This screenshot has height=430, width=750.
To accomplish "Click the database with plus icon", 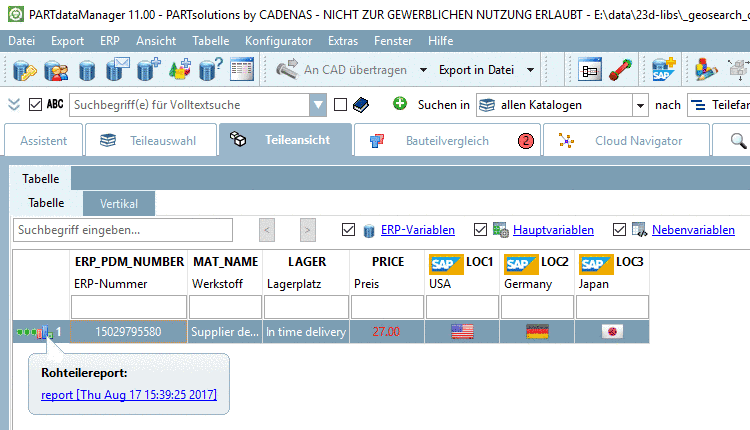I will point(149,70).
